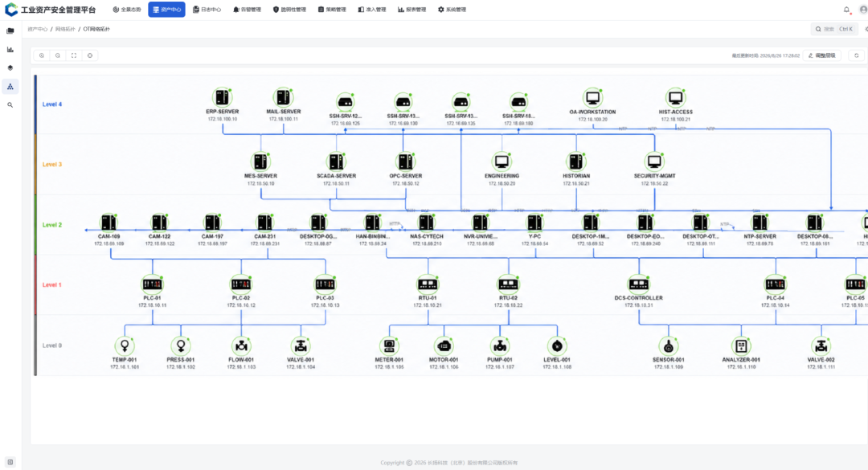This screenshot has width=868, height=470.
Task: Open the notification bell
Action: 846,10
